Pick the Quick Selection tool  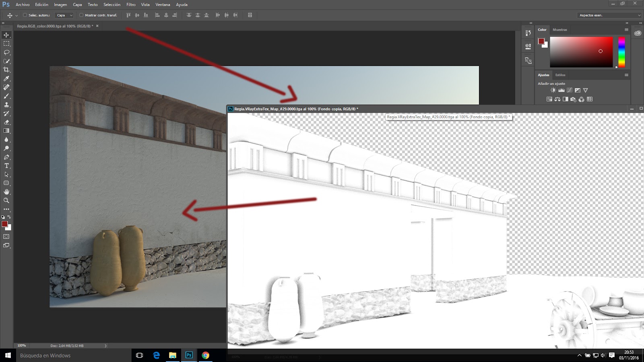6,61
